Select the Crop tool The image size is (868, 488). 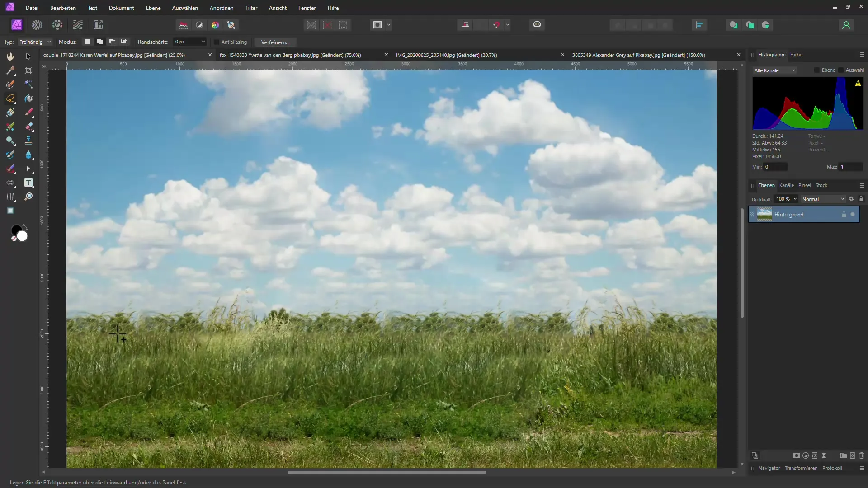[x=28, y=70]
